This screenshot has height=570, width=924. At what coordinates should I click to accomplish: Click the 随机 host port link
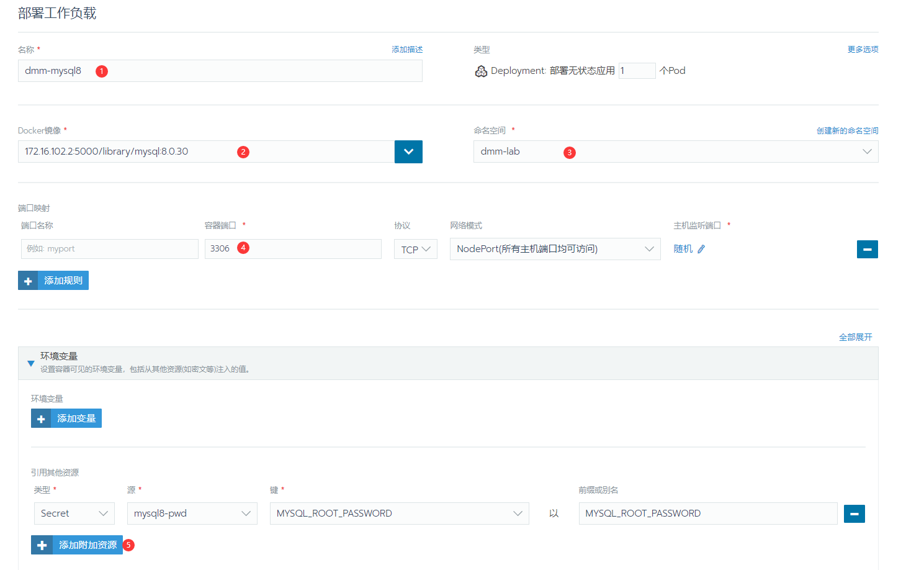pos(683,249)
